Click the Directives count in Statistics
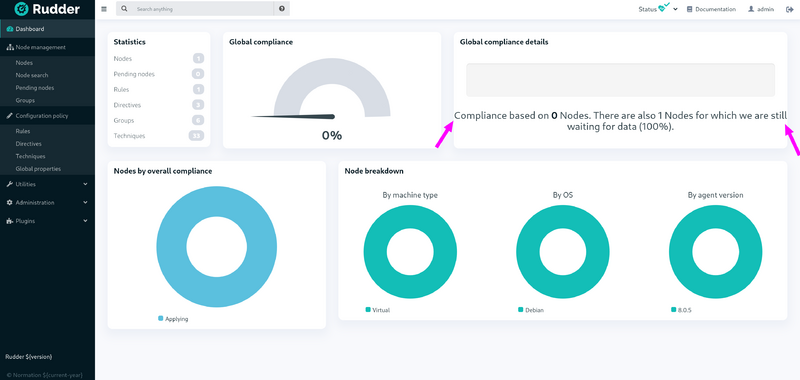Image resolution: width=800 pixels, height=380 pixels. [198, 105]
